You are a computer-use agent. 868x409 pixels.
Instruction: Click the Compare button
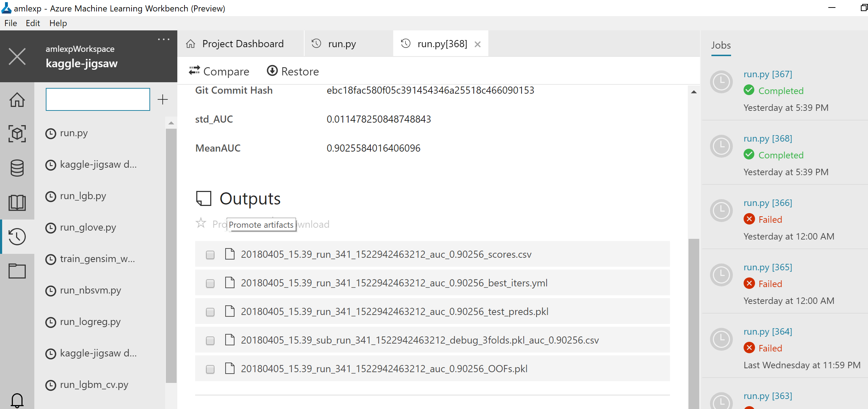[x=219, y=71]
